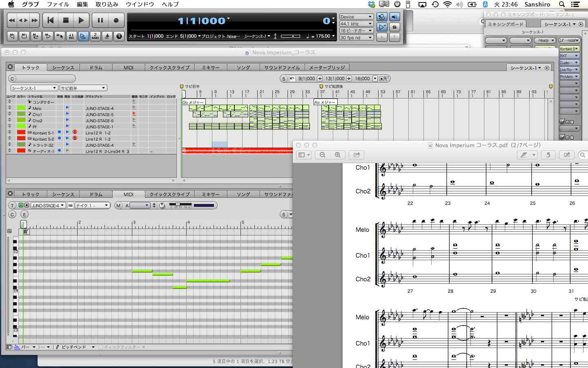The height and width of the screenshot is (368, 588).
Task: Open the JUNO-STAGE-4 track selector in MIDI editor
Action: pyautogui.click(x=48, y=205)
